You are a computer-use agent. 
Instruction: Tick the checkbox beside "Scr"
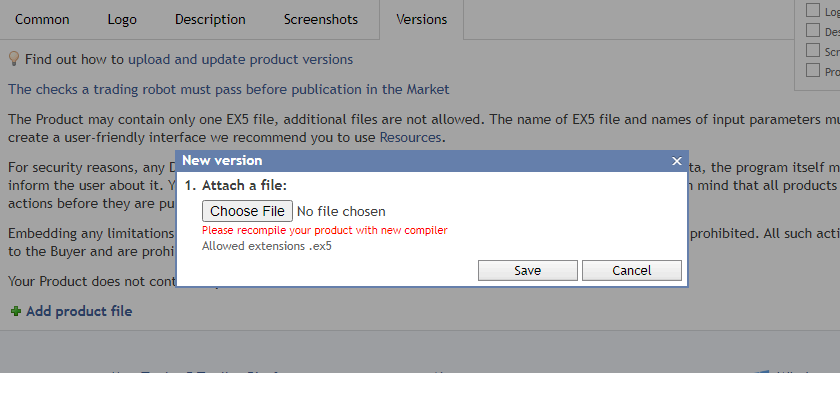point(813,50)
